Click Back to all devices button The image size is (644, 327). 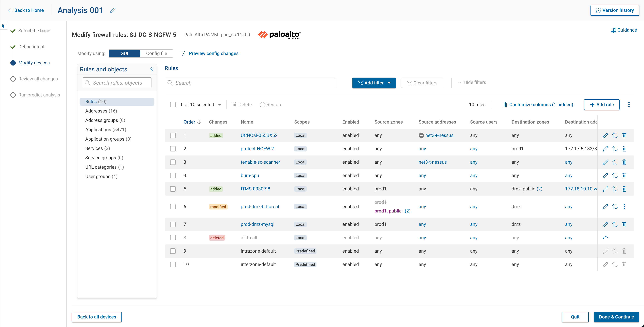[x=96, y=317]
